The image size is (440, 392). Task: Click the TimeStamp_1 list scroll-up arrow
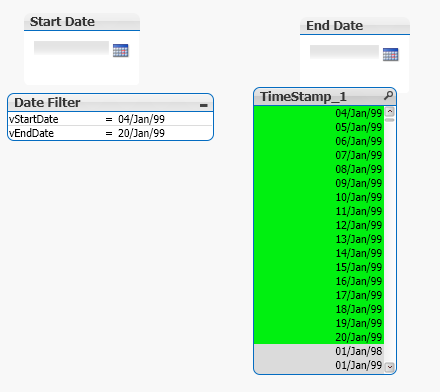(x=390, y=111)
